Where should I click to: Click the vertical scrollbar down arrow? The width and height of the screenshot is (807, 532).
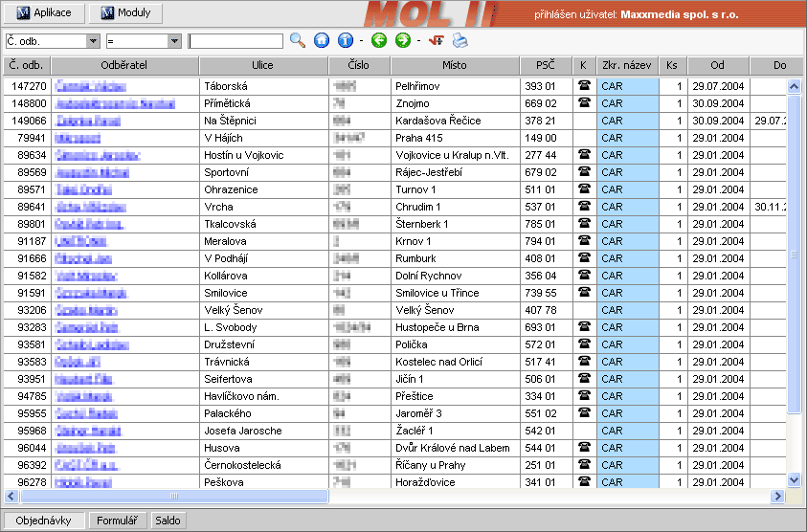(794, 479)
